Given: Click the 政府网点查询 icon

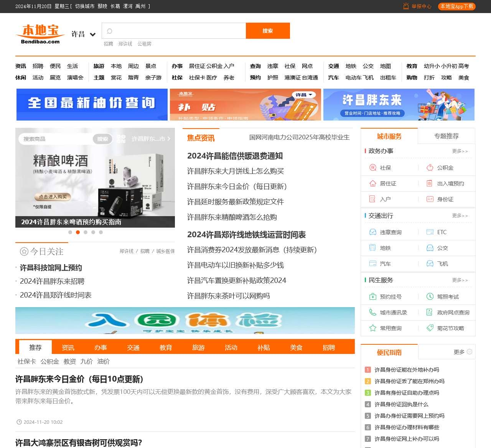Looking at the screenshot, I should [430, 312].
